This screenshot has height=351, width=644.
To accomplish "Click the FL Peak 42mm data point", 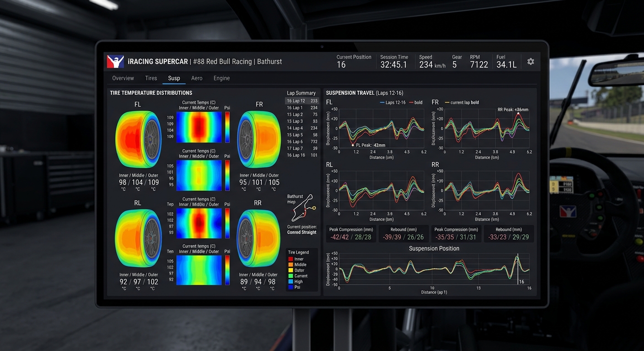I will (x=353, y=145).
